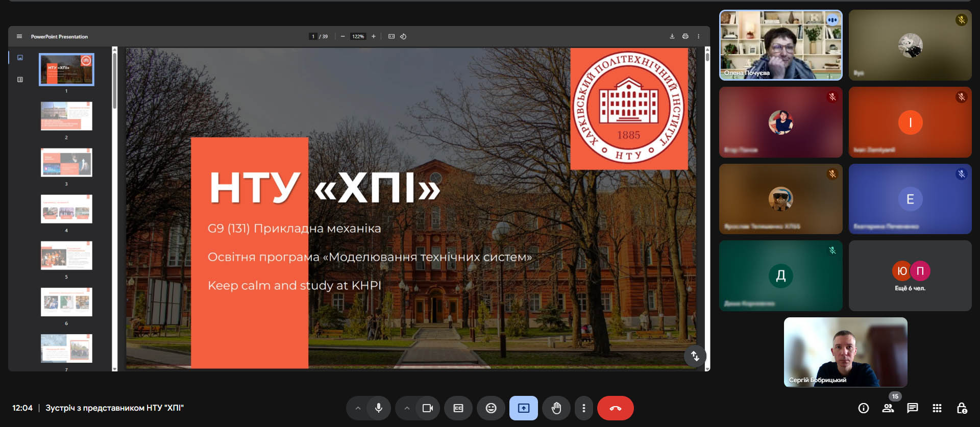Select Сергій Бобрицький video tile
Viewport: 980px width, 427px height.
(x=846, y=352)
